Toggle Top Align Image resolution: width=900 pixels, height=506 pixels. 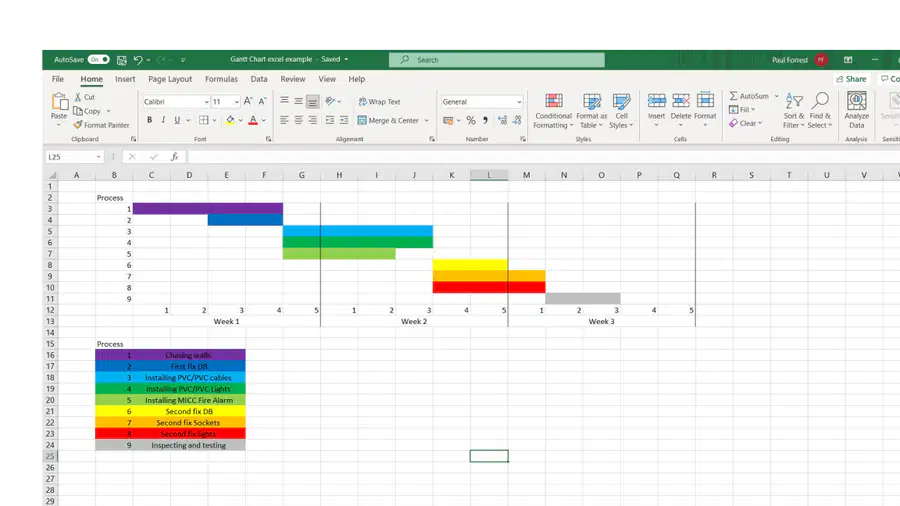pos(284,101)
